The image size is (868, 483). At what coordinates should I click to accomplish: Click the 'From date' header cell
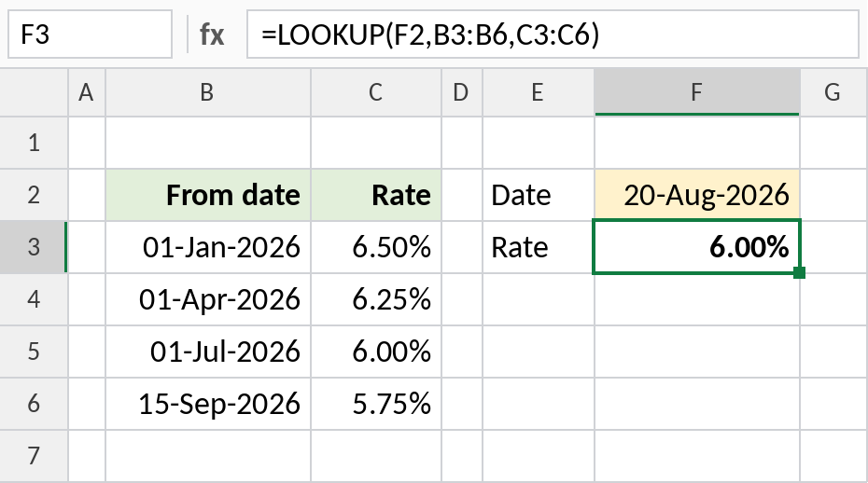point(208,195)
